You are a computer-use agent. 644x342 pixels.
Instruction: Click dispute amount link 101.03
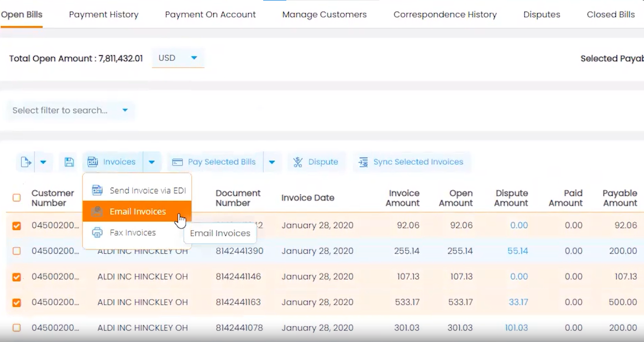(x=516, y=328)
